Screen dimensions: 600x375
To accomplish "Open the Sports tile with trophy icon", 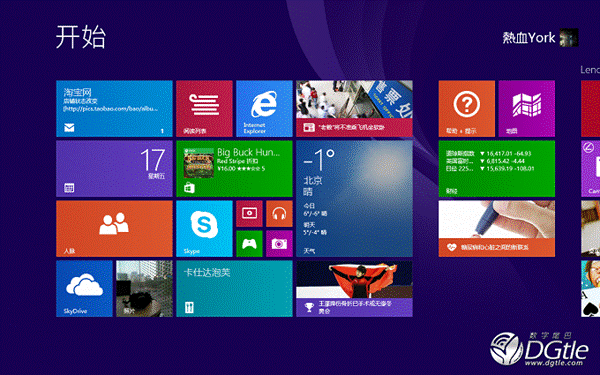I will coord(354,289).
